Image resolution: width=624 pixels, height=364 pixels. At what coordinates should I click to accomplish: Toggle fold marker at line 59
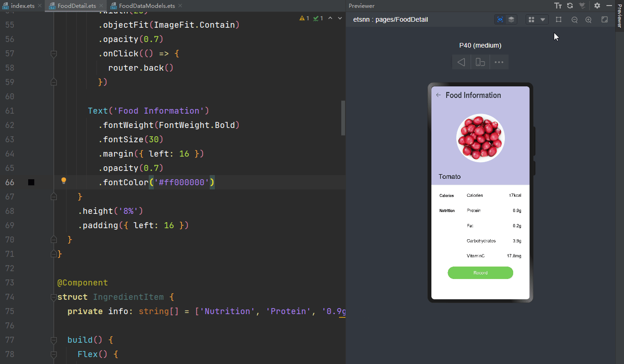[54, 82]
